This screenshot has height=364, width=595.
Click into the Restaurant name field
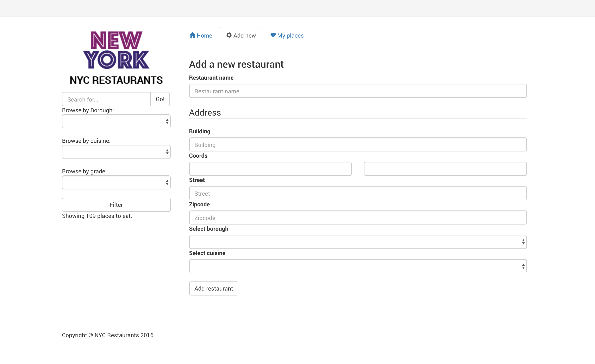click(358, 91)
